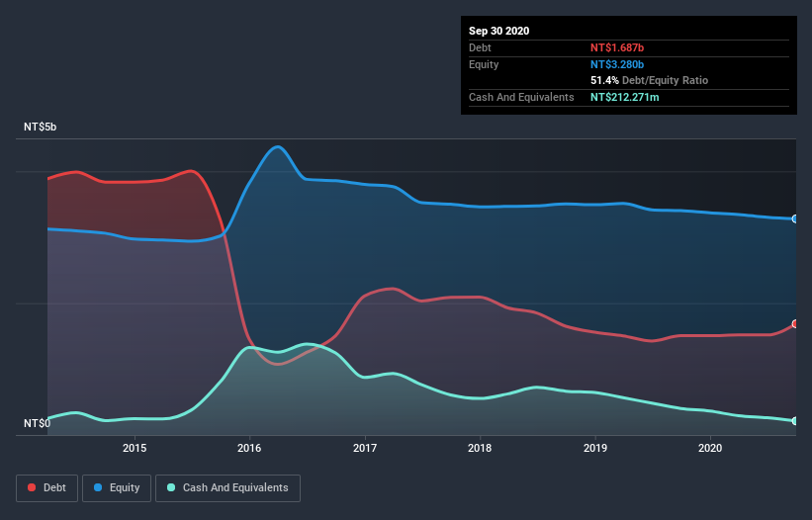
Task: Click the 2015 x-axis label
Action: point(135,448)
